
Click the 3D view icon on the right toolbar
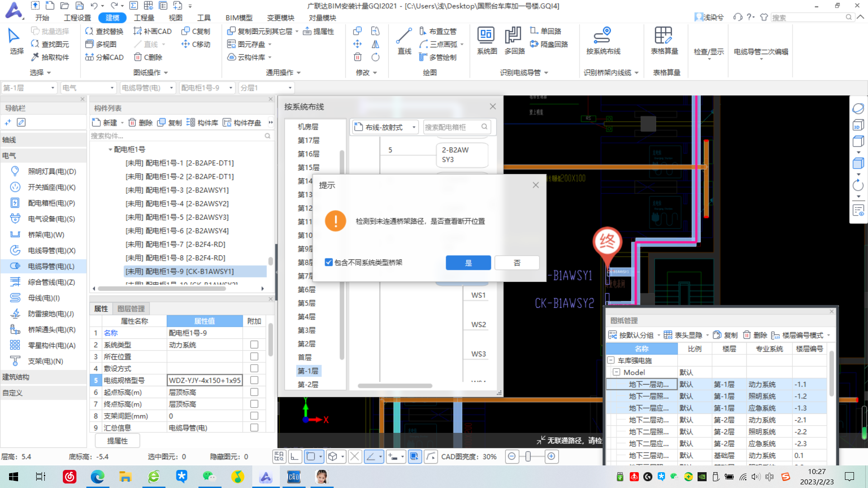(x=858, y=125)
